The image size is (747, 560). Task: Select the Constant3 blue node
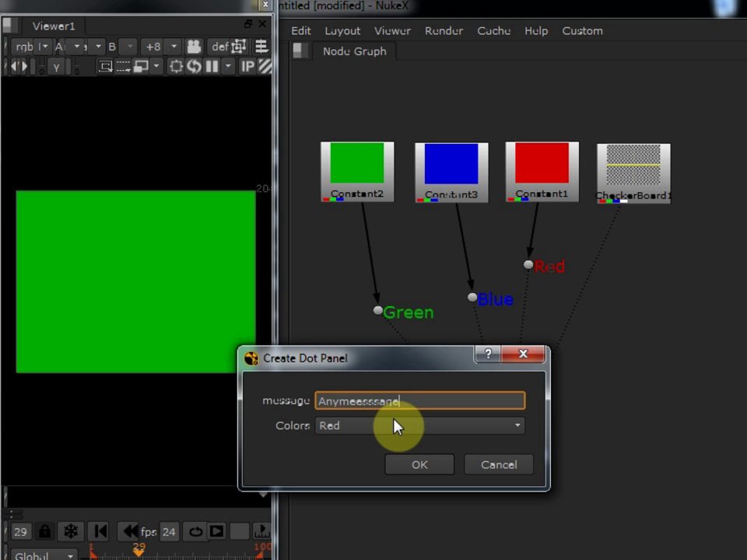pos(451,173)
